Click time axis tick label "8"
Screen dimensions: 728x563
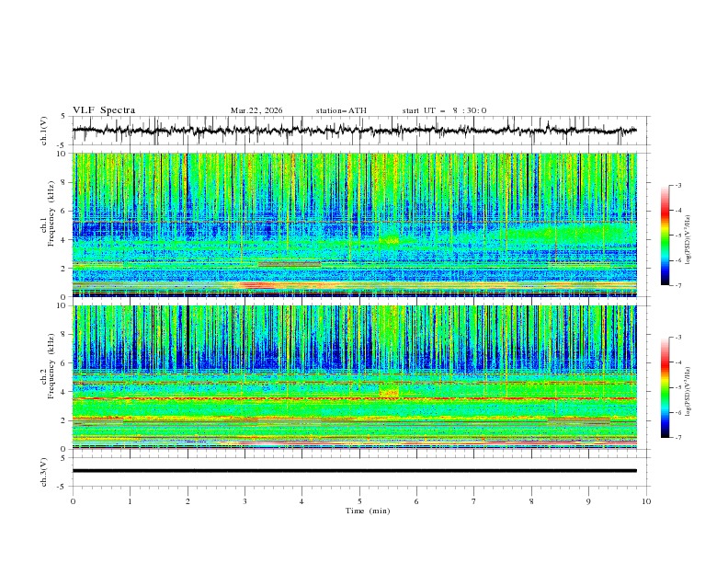point(531,501)
